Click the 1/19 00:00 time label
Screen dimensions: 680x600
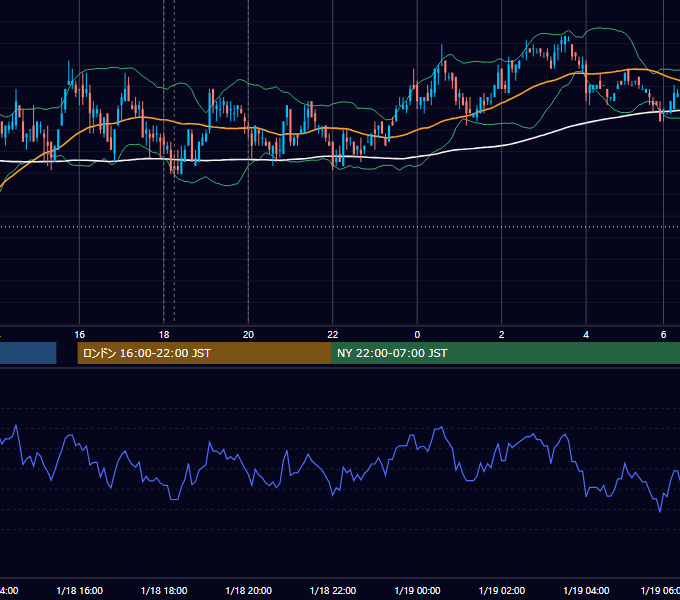point(417,590)
